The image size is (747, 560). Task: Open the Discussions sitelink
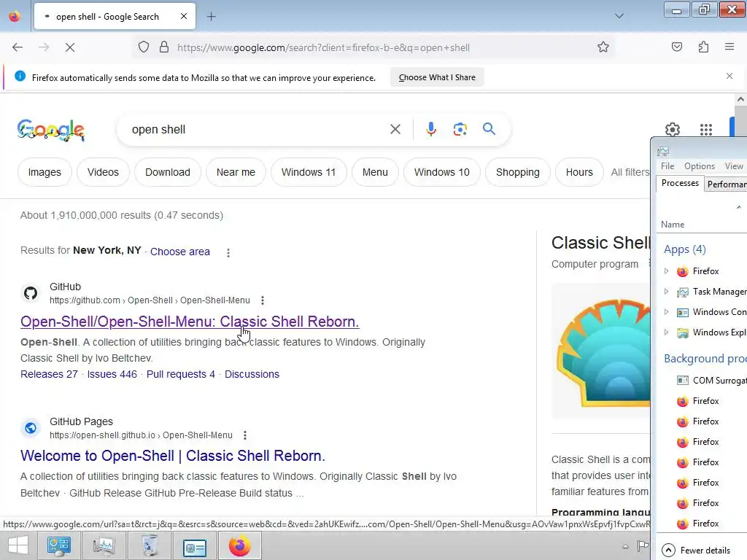(252, 374)
